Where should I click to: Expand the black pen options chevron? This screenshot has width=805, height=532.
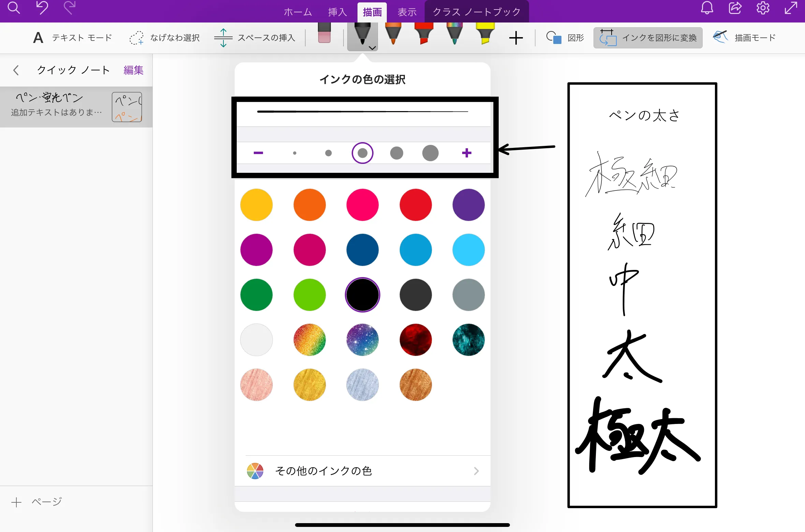pyautogui.click(x=372, y=48)
